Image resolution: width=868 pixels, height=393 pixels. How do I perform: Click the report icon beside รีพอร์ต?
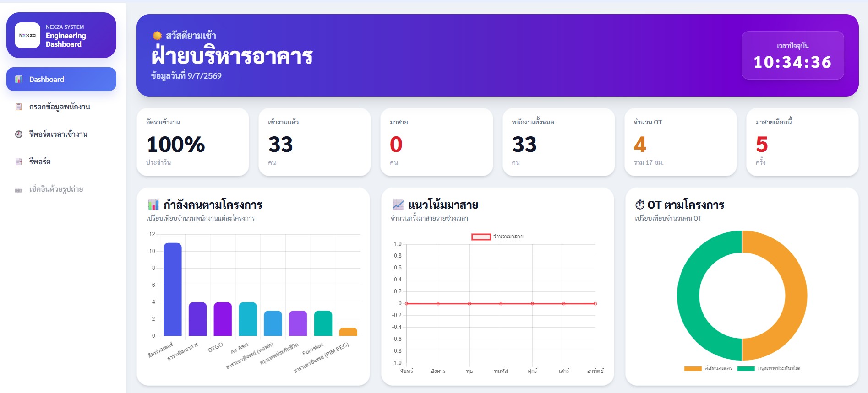pyautogui.click(x=19, y=162)
